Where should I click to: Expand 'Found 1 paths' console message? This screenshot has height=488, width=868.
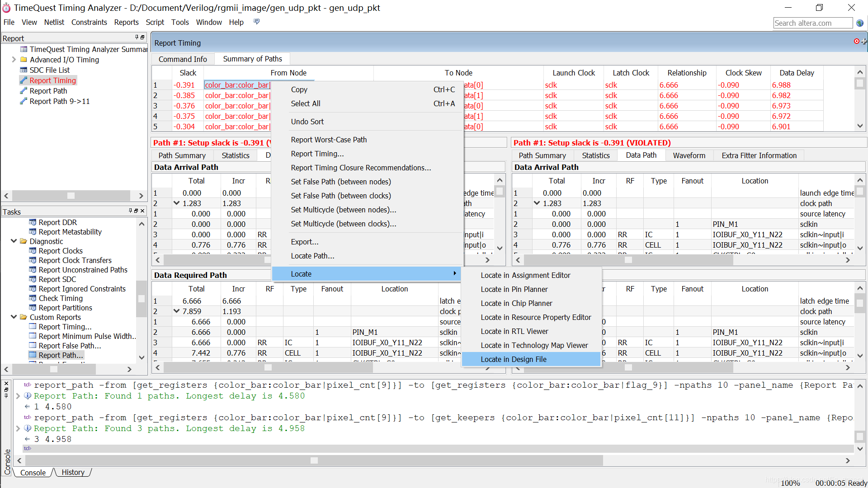pos(18,396)
